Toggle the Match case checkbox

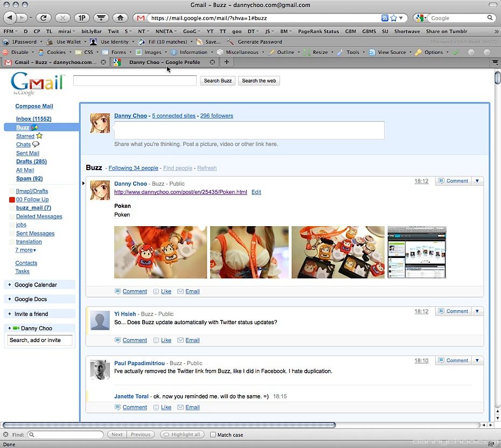213,435
